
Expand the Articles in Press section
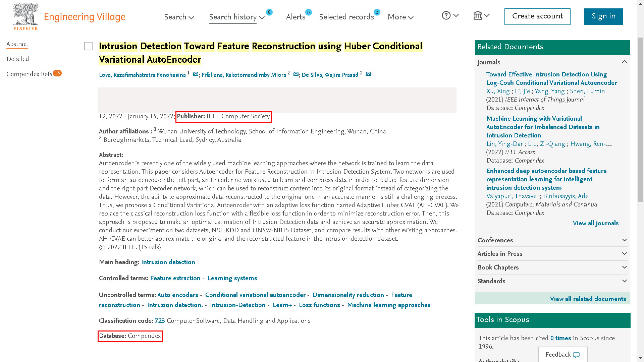(624, 253)
